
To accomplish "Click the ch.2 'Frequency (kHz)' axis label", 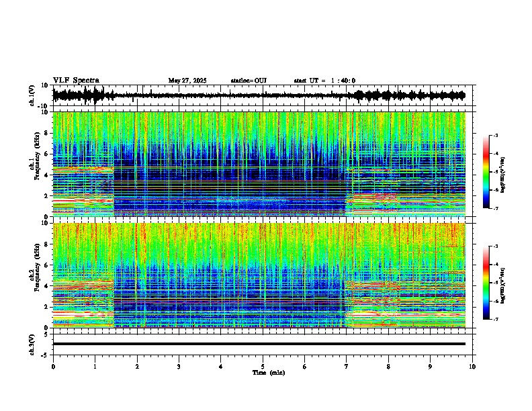I will click(x=37, y=267).
